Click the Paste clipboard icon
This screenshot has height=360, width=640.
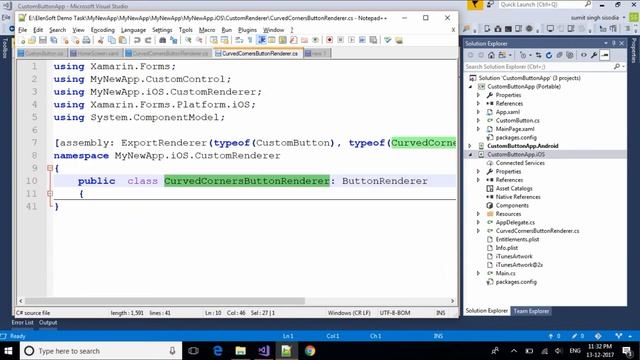(122, 40)
